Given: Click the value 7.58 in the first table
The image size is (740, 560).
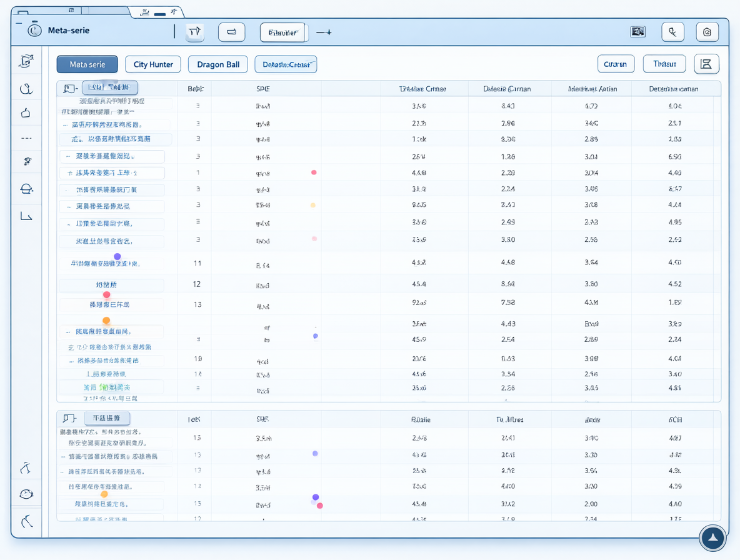Looking at the screenshot, I should point(507,302).
